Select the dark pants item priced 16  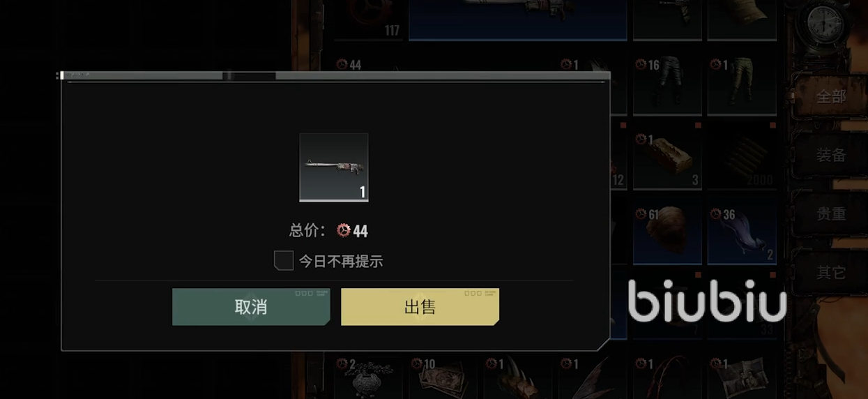667,85
